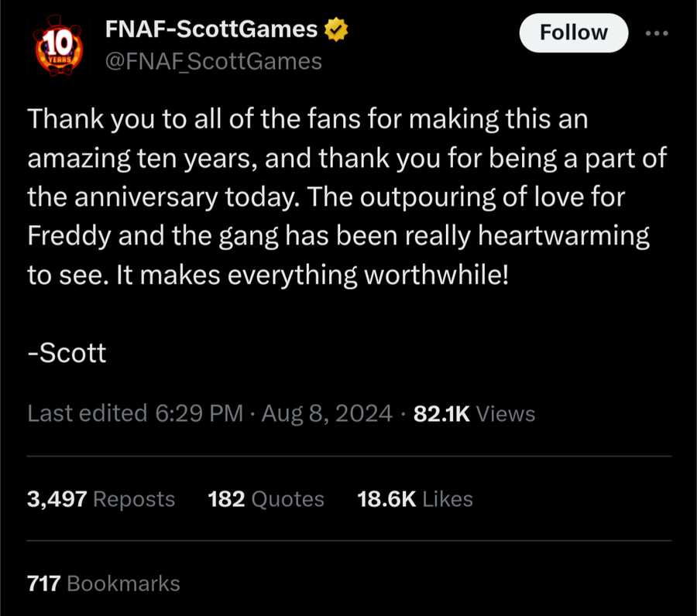View the 18.6K Likes list

pyautogui.click(x=414, y=499)
